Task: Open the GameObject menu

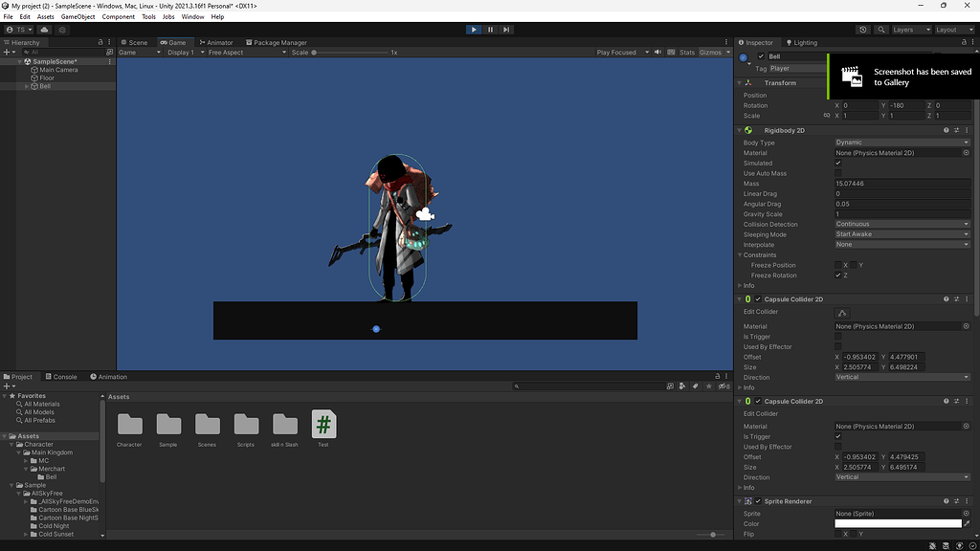Action: [x=77, y=15]
